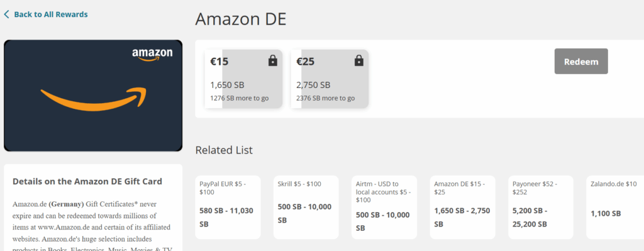This screenshot has width=644, height=251.
Task: Click the 1276 SB more to go progress
Action: click(240, 98)
